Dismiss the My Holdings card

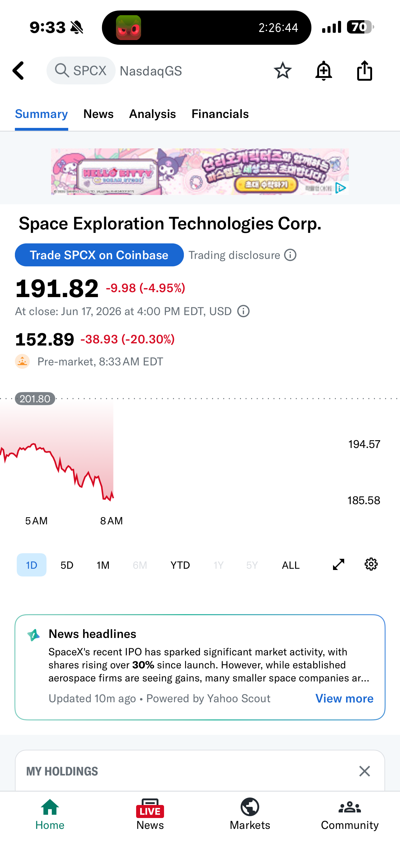click(x=364, y=771)
